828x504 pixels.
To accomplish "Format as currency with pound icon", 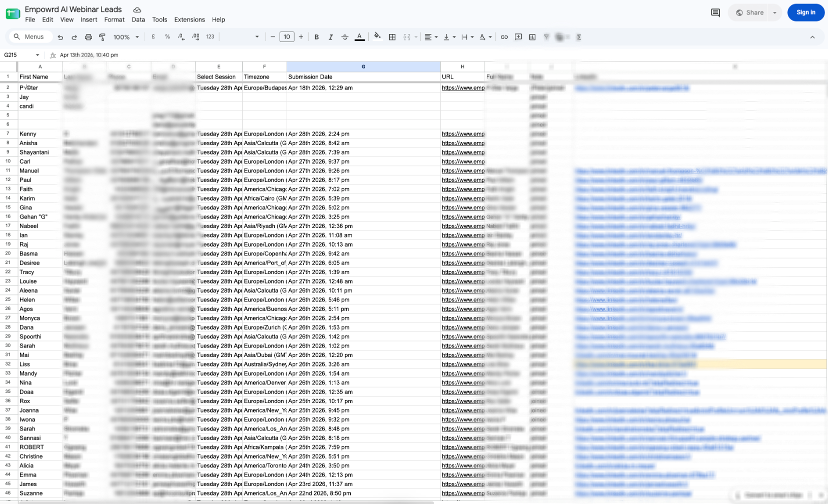I will (153, 37).
